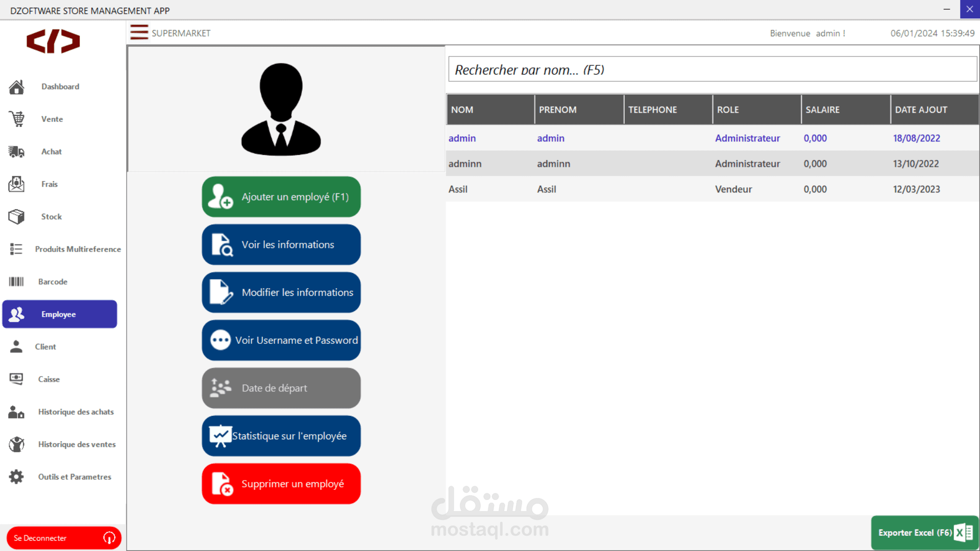Click the Rechercher par nom search field

pyautogui.click(x=712, y=69)
